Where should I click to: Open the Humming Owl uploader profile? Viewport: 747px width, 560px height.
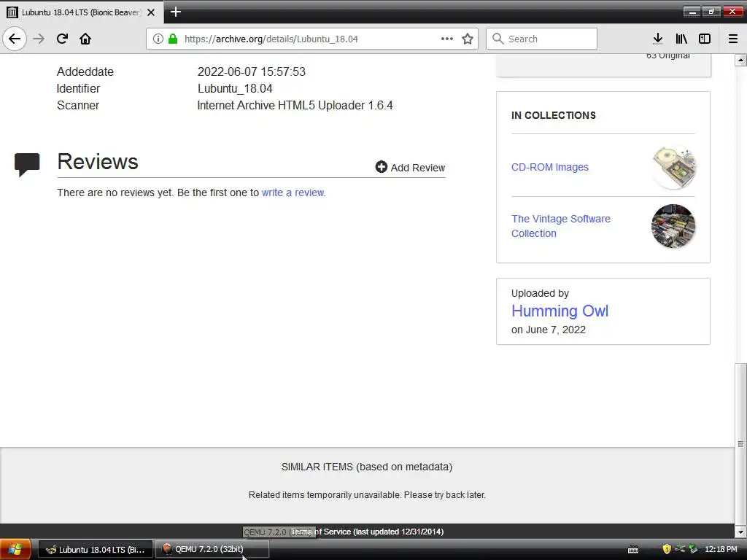coord(560,311)
